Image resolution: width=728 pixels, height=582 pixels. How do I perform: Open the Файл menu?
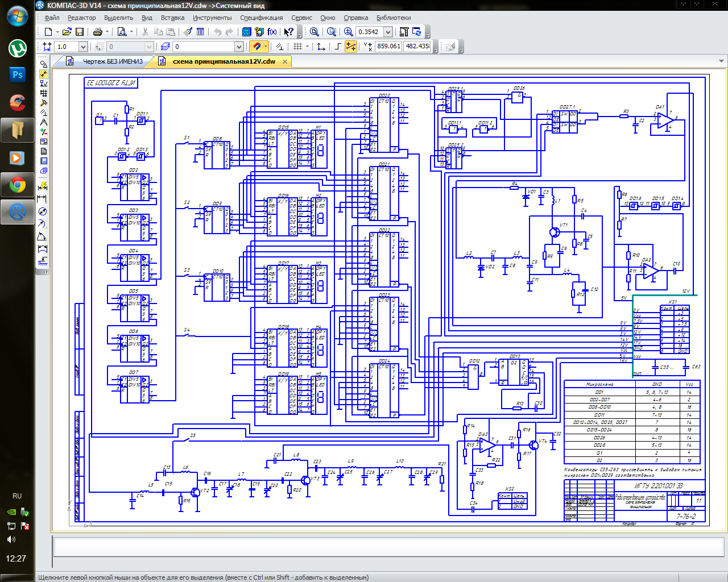point(52,18)
